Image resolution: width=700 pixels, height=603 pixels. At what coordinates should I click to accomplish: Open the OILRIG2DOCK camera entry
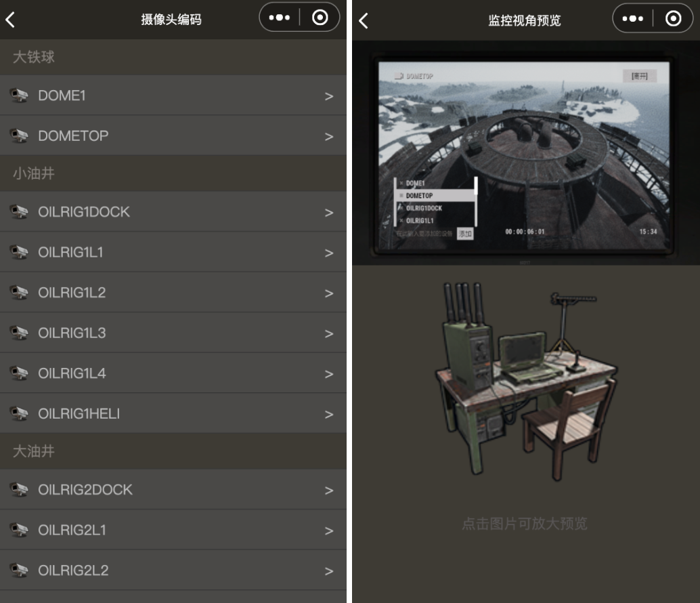[173, 490]
